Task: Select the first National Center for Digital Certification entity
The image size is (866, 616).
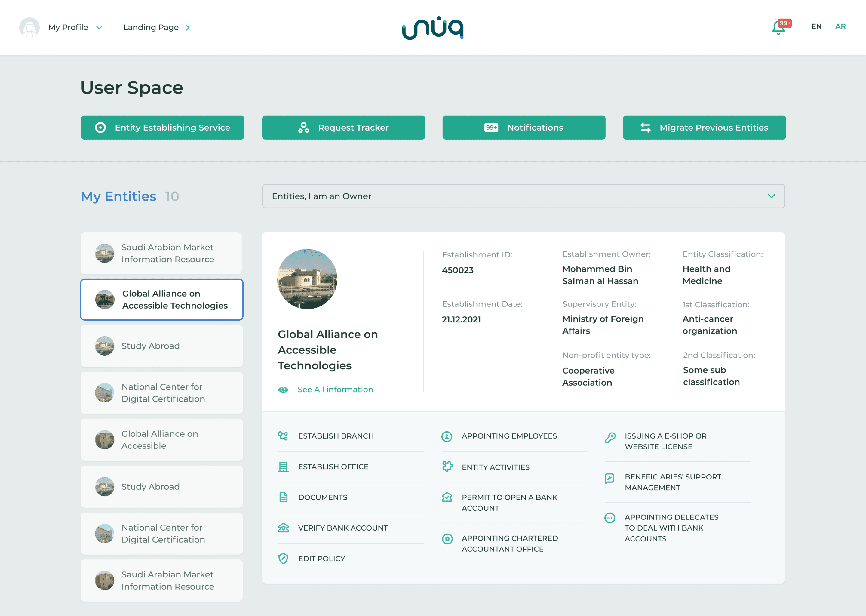Action: pyautogui.click(x=161, y=393)
